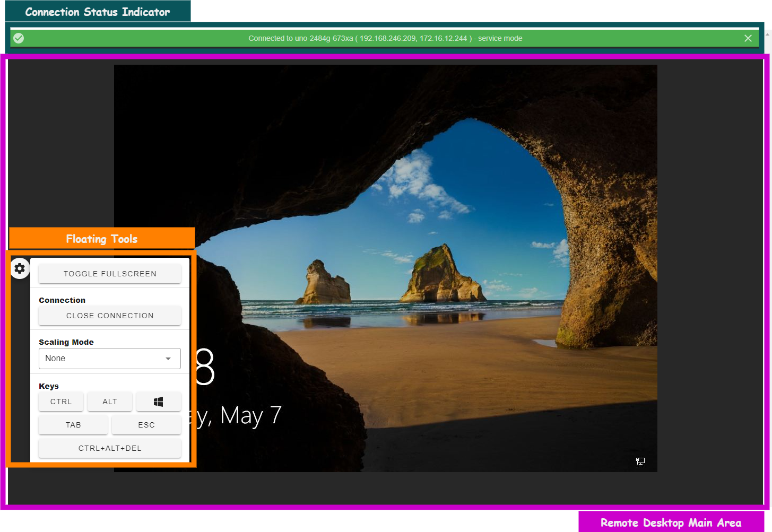Dismiss the connection banner with the X
Screen dimensions: 772x532
pyautogui.click(x=748, y=38)
